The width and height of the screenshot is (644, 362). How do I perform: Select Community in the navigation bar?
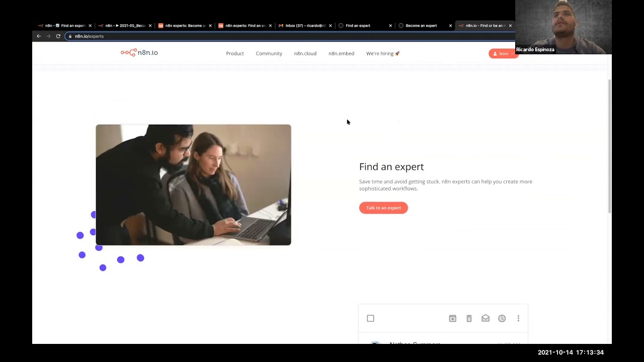point(269,53)
